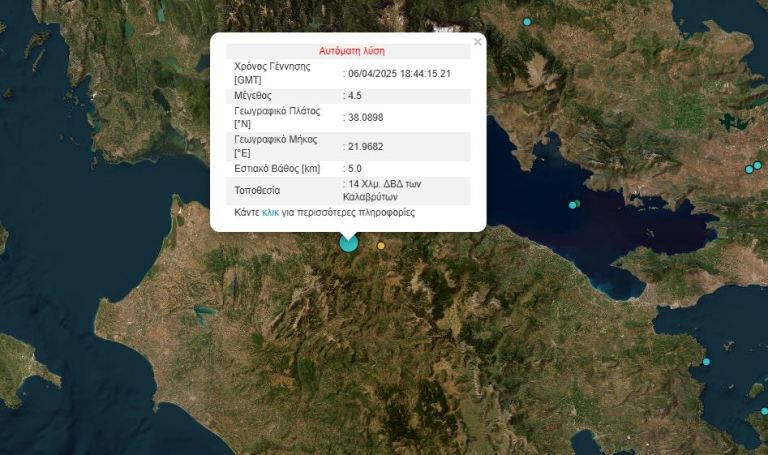Select the teal marker in the lower-right sea
Image resolution: width=768 pixels, height=455 pixels.
pyautogui.click(x=706, y=362)
